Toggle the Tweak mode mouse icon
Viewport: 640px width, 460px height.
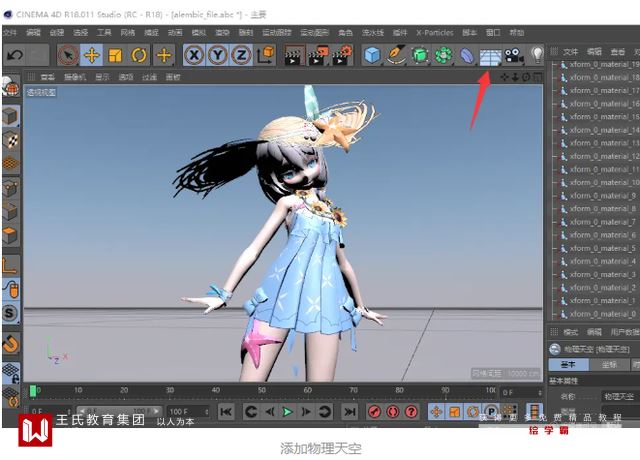point(11,289)
